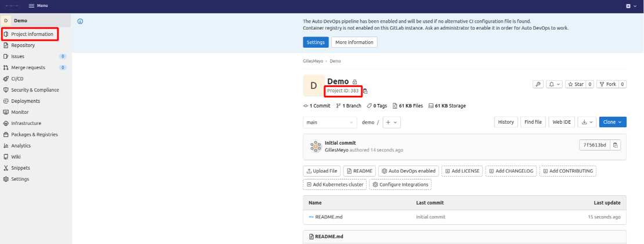Click Configure Integrations

tap(400, 184)
